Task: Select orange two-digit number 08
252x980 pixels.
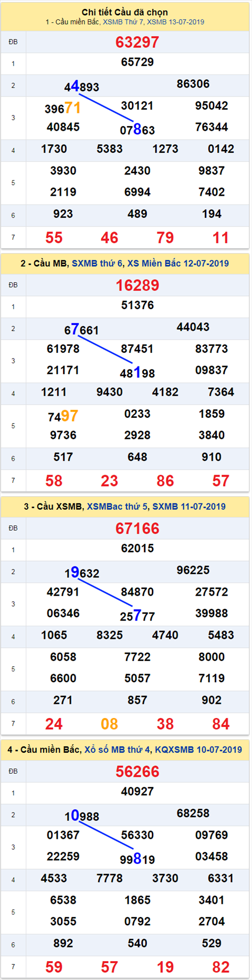Action: click(x=110, y=724)
